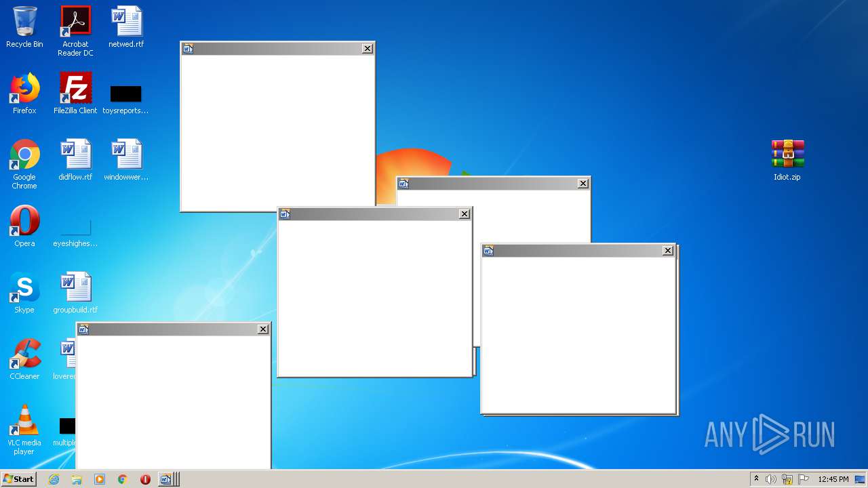
Task: Close the center blank window
Action: (x=465, y=213)
